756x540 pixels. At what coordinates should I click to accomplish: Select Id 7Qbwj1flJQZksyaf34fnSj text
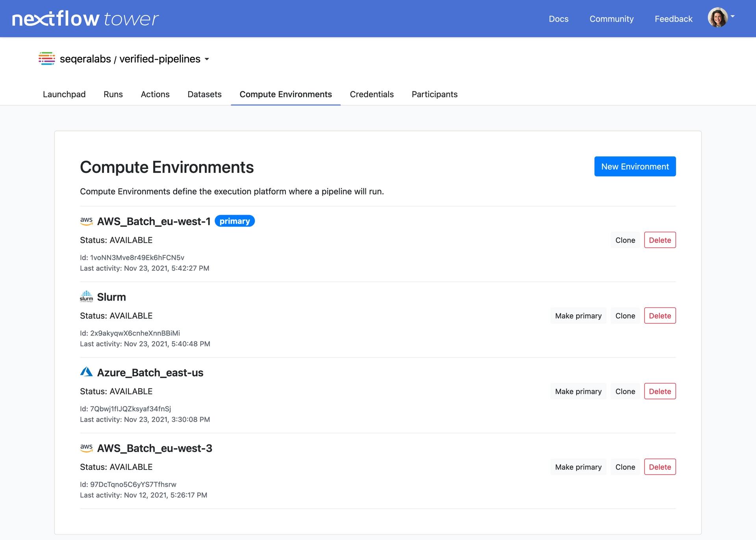pos(125,409)
